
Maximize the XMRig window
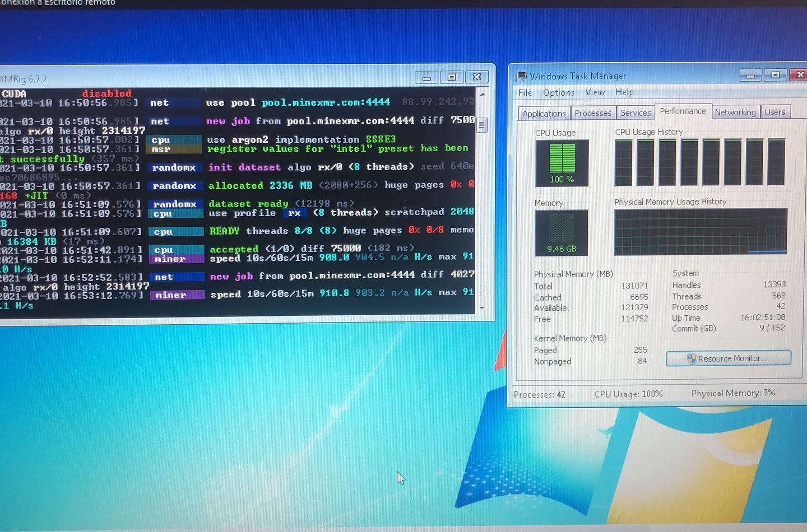[452, 77]
